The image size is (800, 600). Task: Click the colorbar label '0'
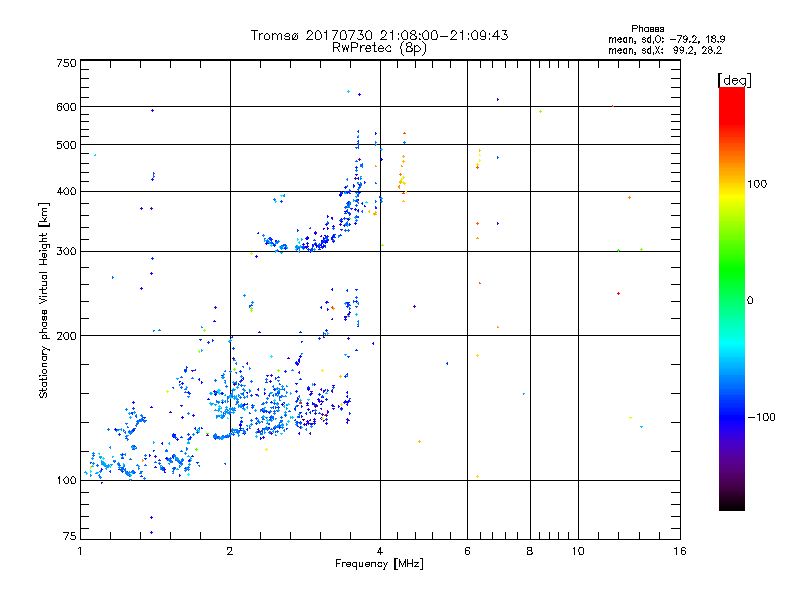[x=750, y=301]
